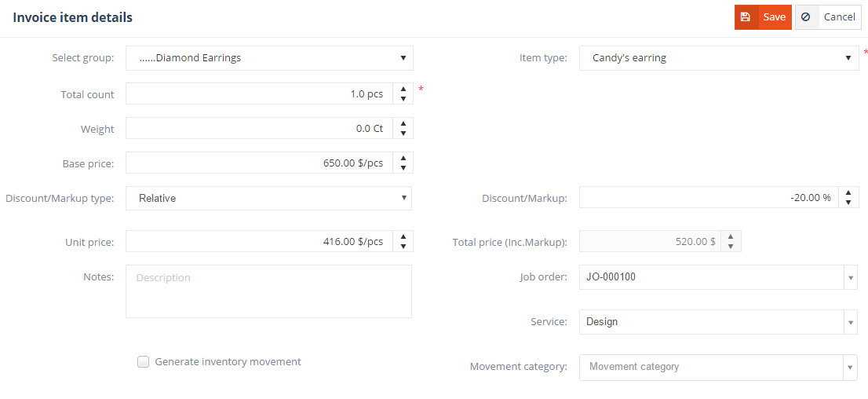Viewport: 868px width, 399px height.
Task: Decrease Base price using down arrow
Action: click(403, 168)
